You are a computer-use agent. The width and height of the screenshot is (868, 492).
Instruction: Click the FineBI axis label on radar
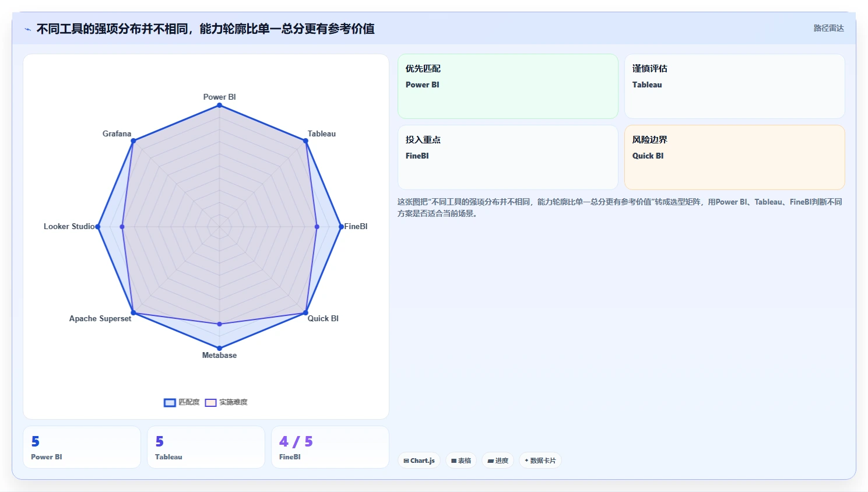[356, 226]
